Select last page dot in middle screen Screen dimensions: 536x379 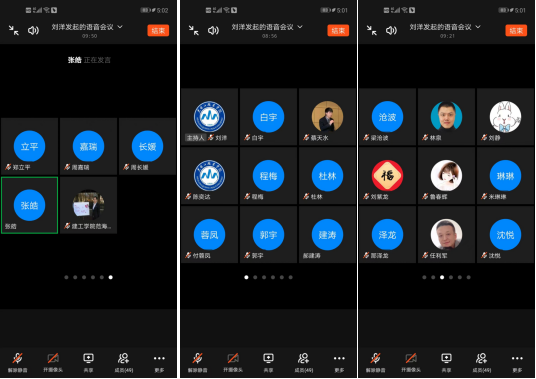(x=291, y=277)
